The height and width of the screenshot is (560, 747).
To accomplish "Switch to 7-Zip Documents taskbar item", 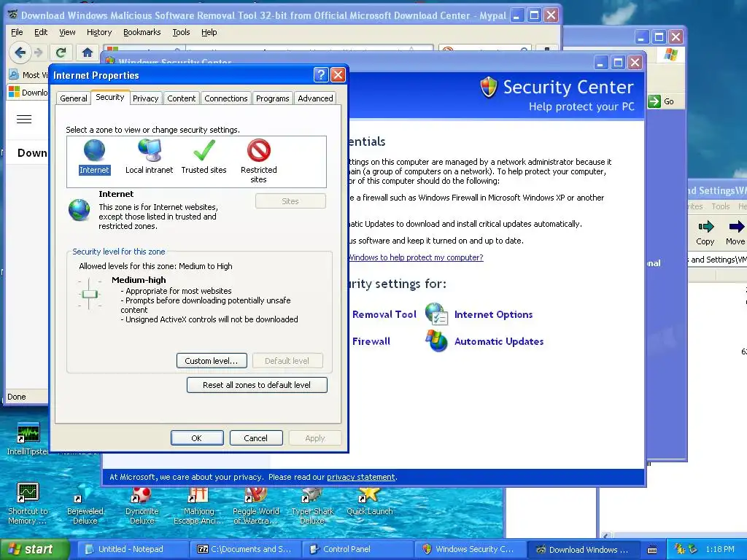I will 245,550.
